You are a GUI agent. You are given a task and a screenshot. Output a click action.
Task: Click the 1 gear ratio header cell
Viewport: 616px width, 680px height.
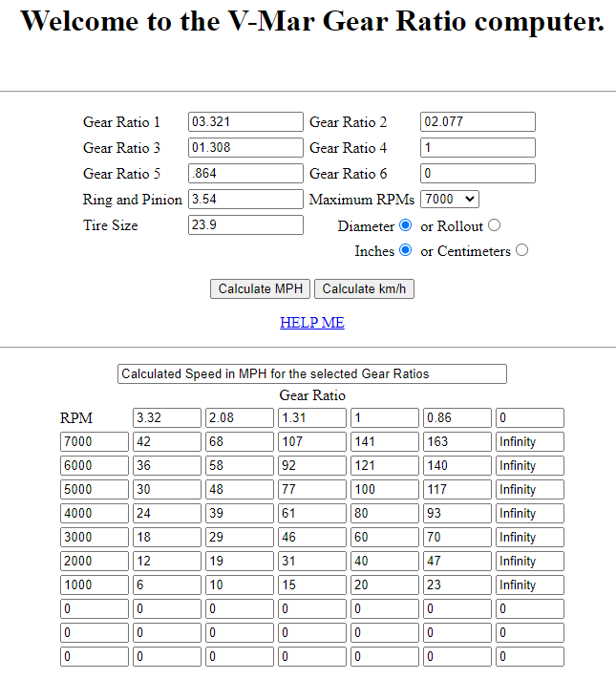pyautogui.click(x=385, y=417)
